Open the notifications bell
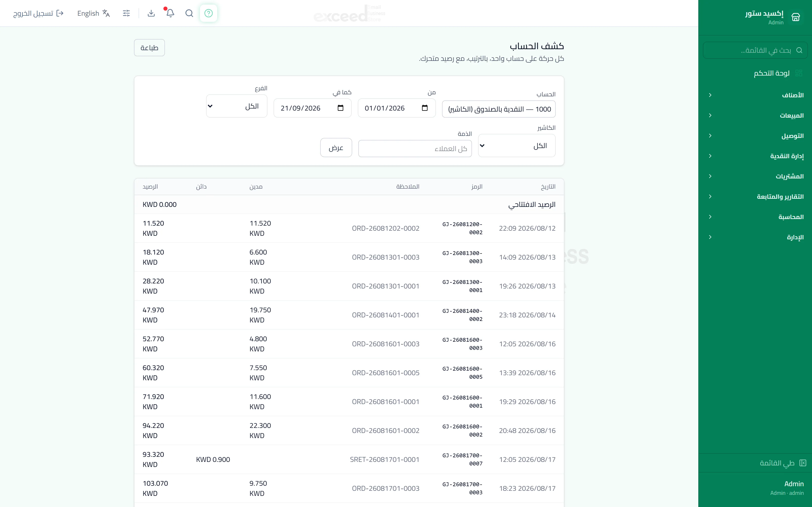 tap(170, 13)
